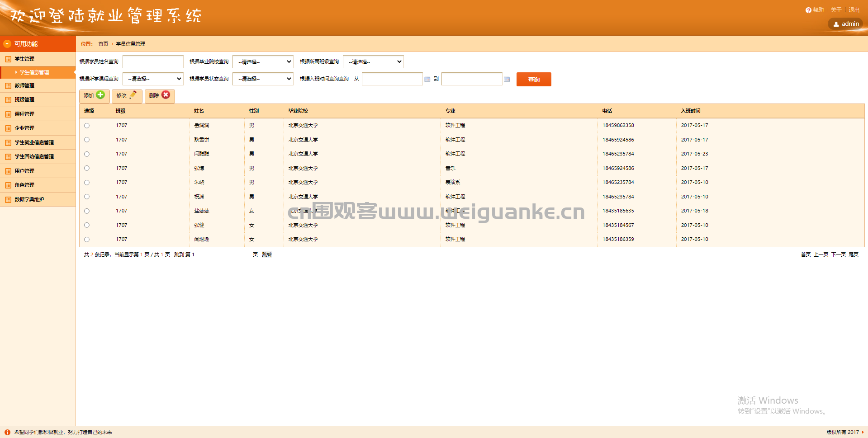Select radio button for student 闫聪聪
Screen dimensions: 868x438
[87, 154]
